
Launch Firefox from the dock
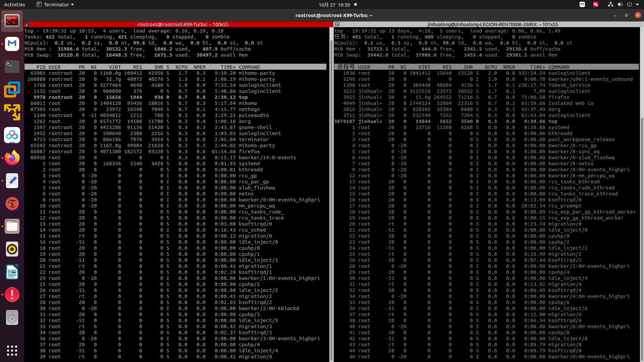point(12,158)
